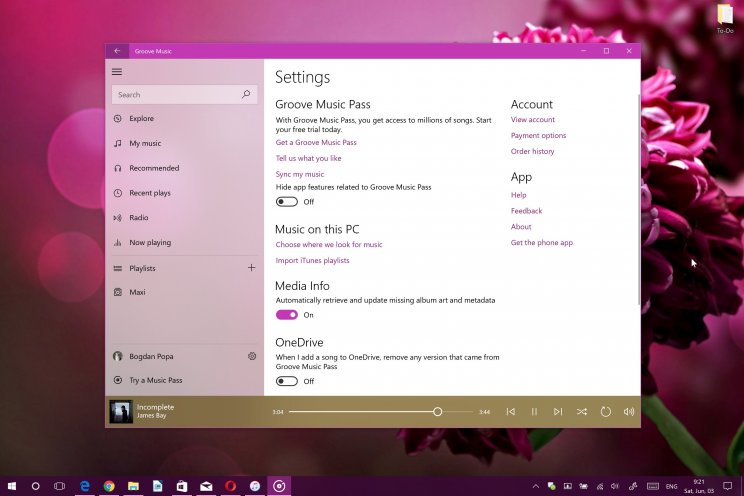Launch Microsoft Edge from taskbar

coord(84,486)
